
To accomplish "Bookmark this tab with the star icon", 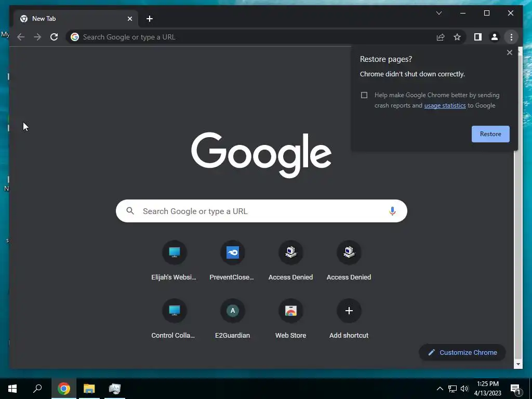I will (x=457, y=37).
